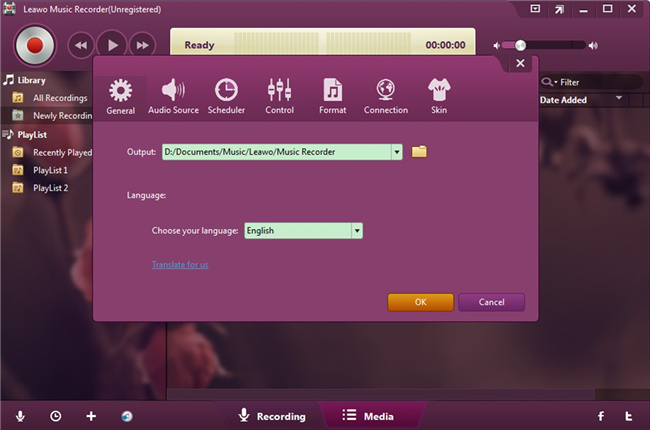Image resolution: width=650 pixels, height=430 pixels.
Task: Adjust the volume slider knob
Action: coord(520,45)
